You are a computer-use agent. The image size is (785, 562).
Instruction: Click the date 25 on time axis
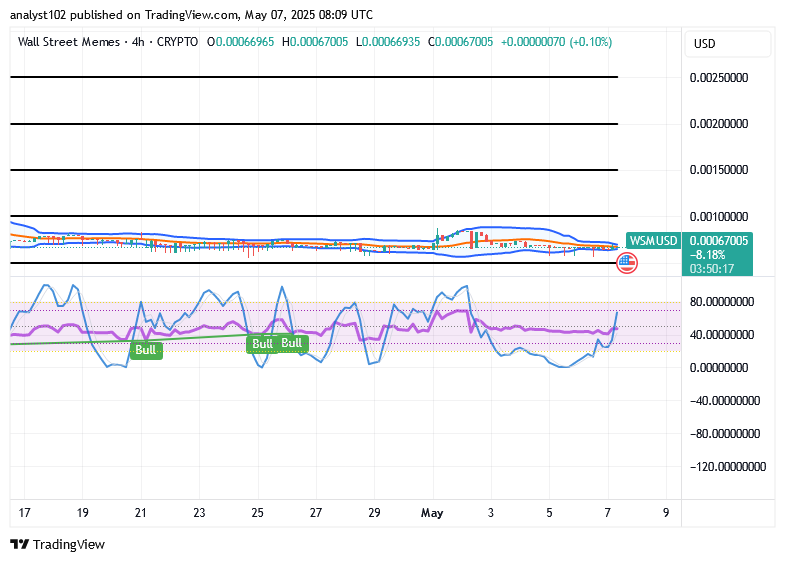click(257, 513)
